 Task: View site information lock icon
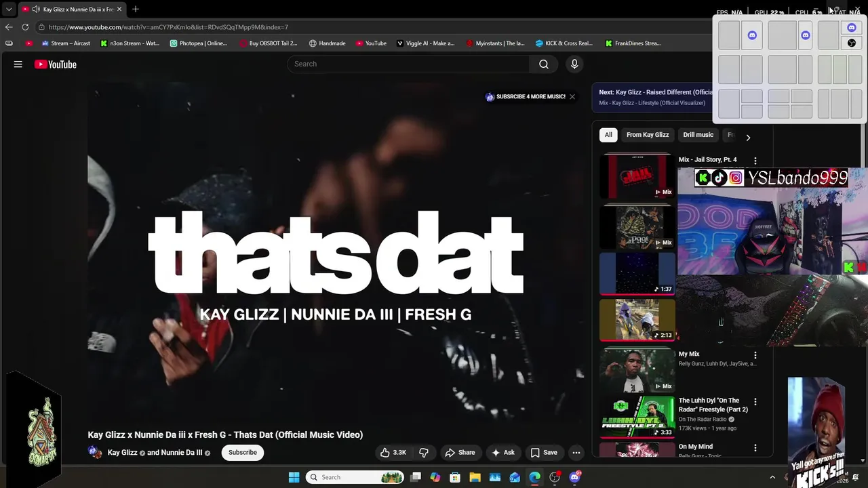[x=41, y=27]
